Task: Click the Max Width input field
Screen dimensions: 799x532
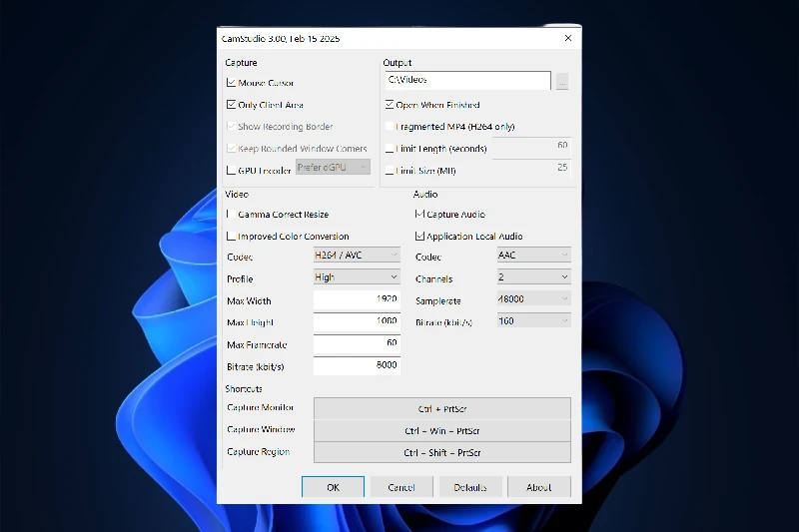Action: click(357, 299)
